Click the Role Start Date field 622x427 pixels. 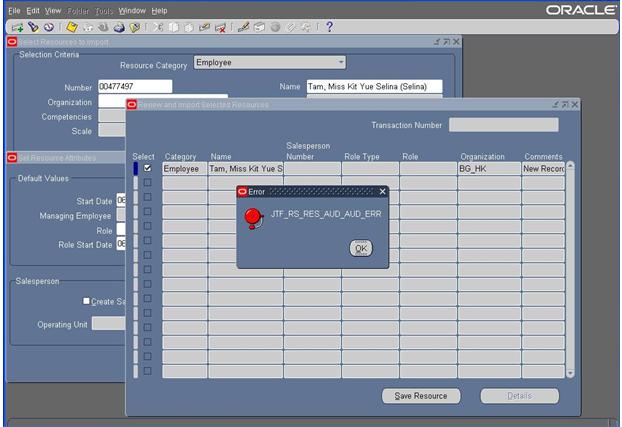[121, 244]
